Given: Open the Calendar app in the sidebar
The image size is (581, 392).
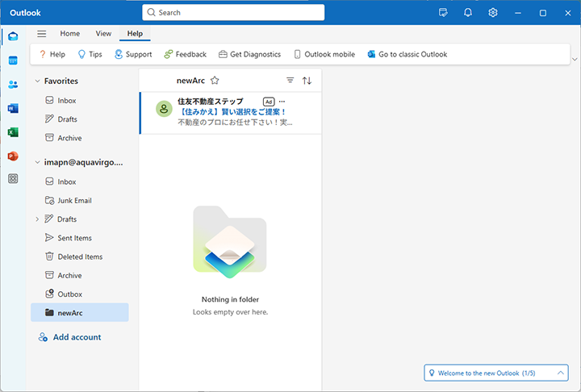Looking at the screenshot, I should pyautogui.click(x=13, y=60).
